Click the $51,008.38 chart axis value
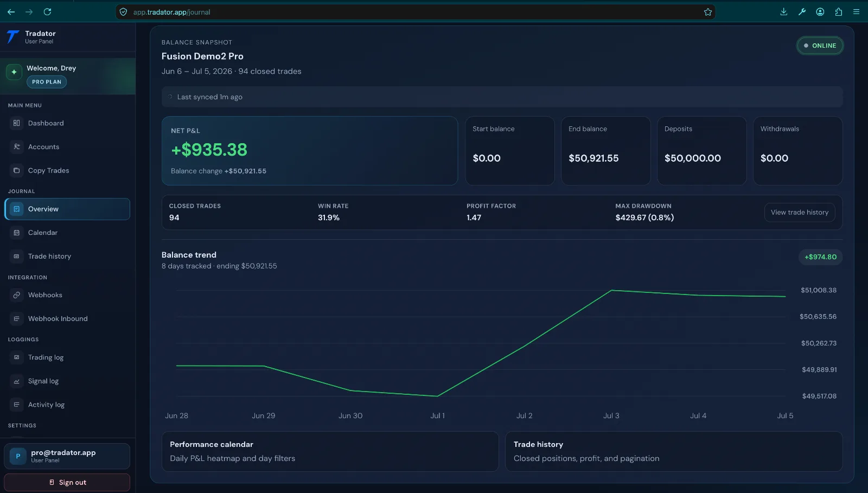 point(819,290)
